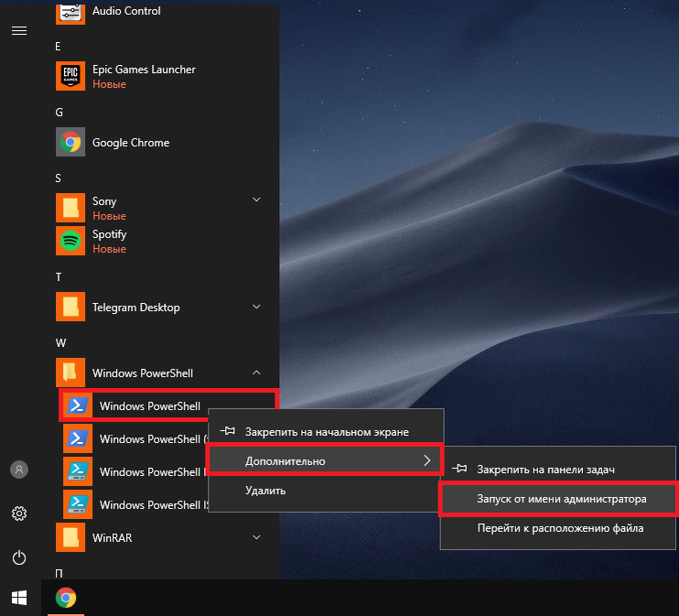Click the Google Chrome icon in Start list
679x616 pixels.
(70, 142)
